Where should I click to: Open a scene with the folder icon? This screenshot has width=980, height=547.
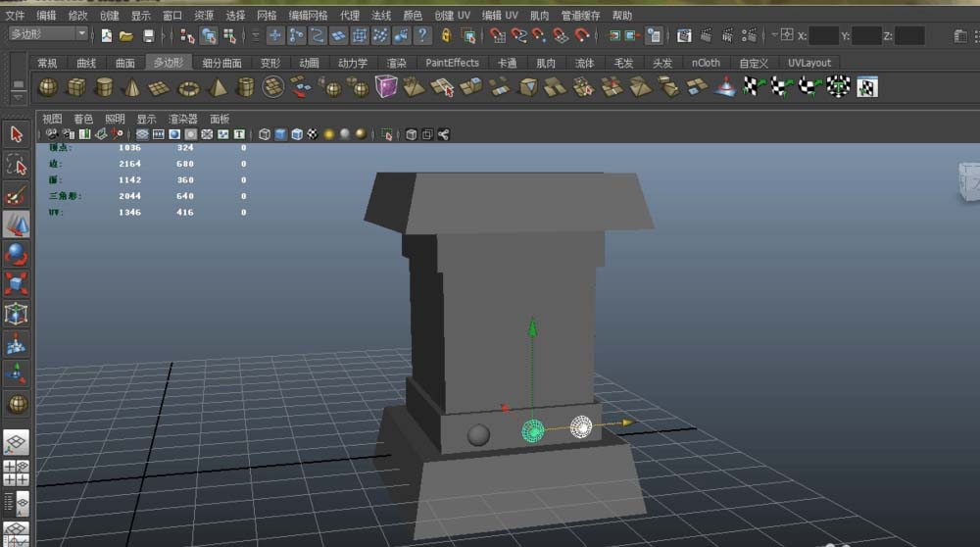click(x=126, y=36)
